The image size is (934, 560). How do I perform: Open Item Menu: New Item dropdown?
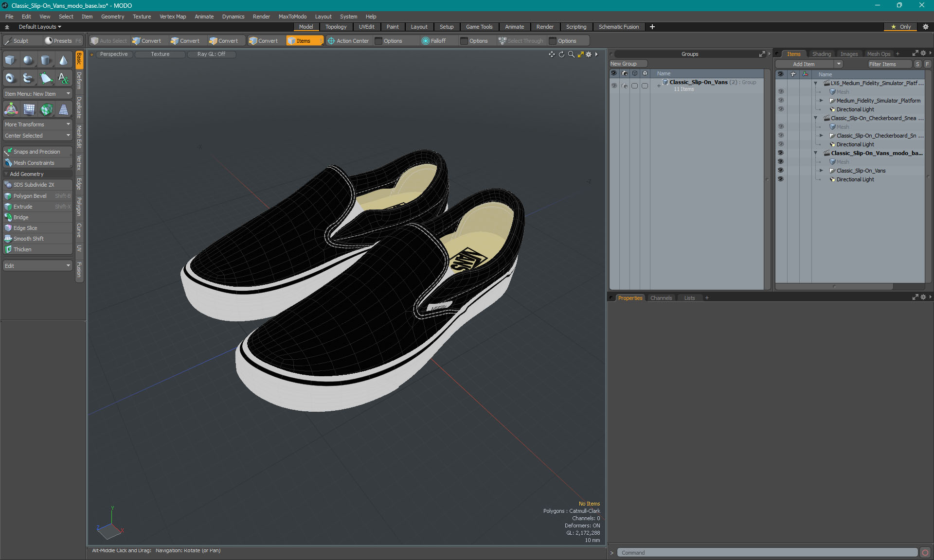tap(38, 94)
